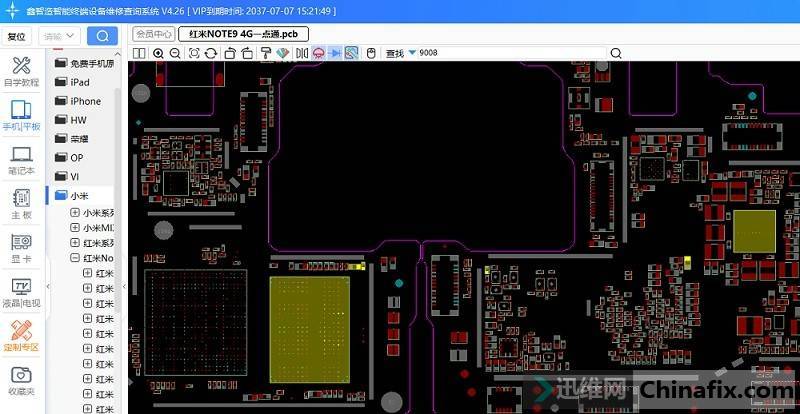
Task: Switch to the 会员中心 tab
Action: coord(156,33)
